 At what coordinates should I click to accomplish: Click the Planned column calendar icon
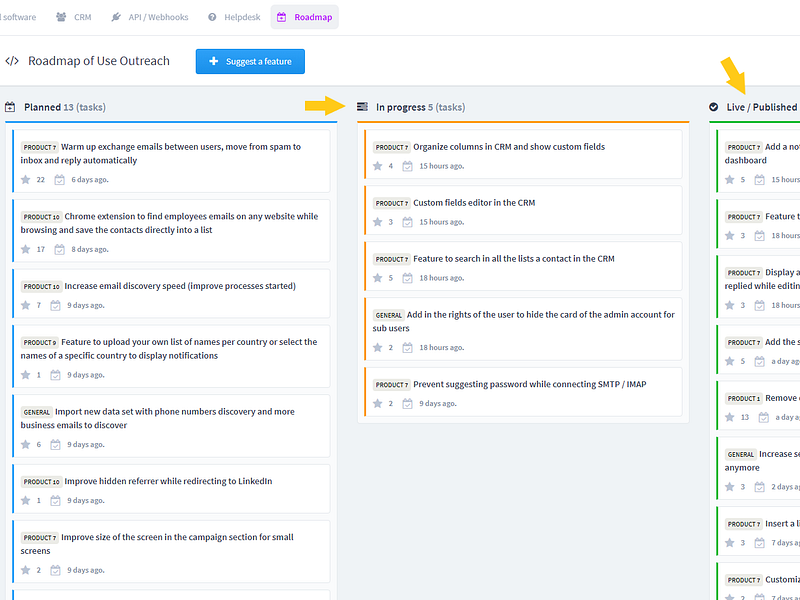(x=10, y=107)
